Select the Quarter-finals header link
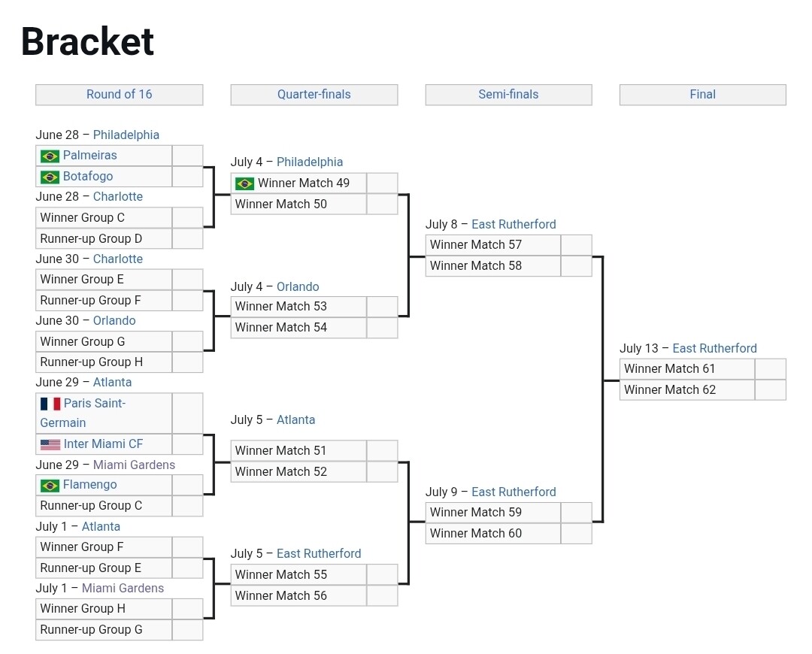 (314, 95)
